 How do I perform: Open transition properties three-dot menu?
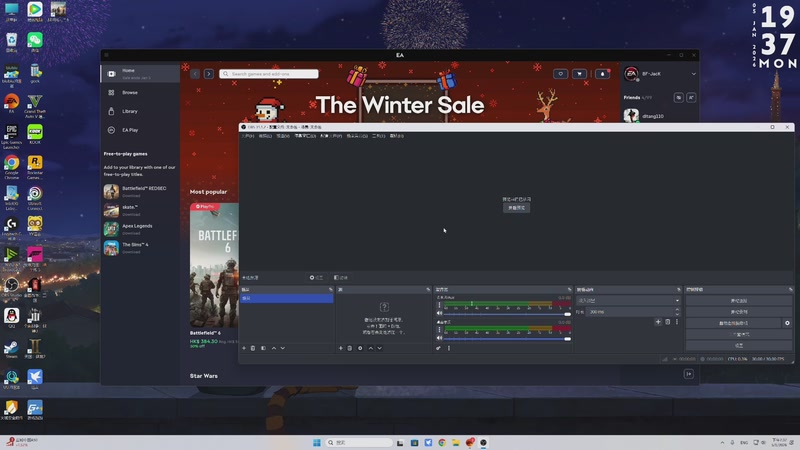tap(677, 322)
